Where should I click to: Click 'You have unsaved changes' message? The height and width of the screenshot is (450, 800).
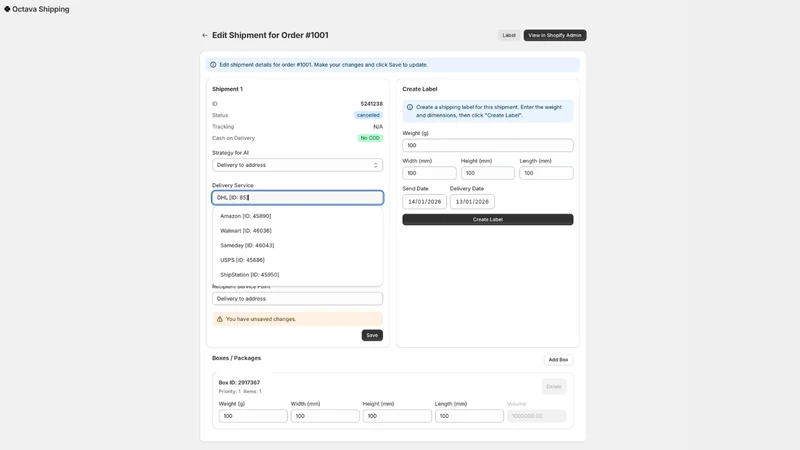(261, 319)
